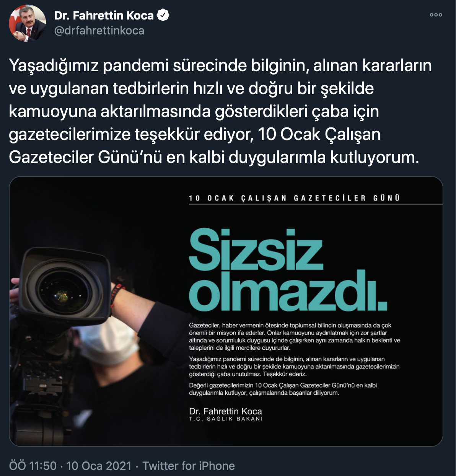Screen dimensions: 456x476
Task: Click the image paragraph beginning Yaşadığımız pandemi sürecinde de
Action: [294, 367]
